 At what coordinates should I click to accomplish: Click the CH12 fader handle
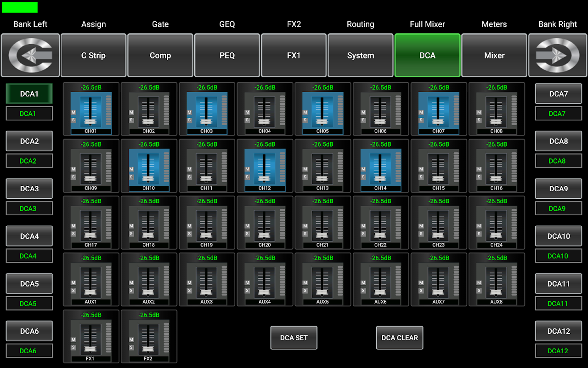pyautogui.click(x=264, y=179)
